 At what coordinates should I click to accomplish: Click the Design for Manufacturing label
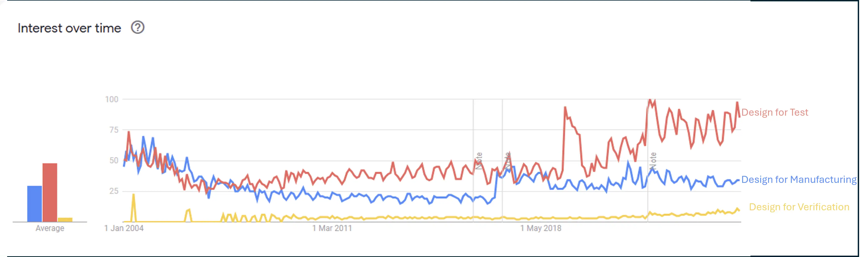799,180
